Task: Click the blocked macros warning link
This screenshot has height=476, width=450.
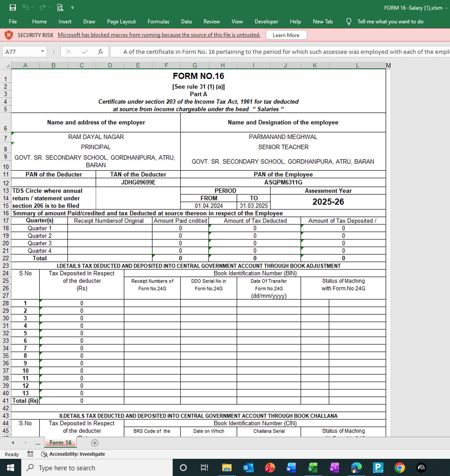Action: pos(159,35)
